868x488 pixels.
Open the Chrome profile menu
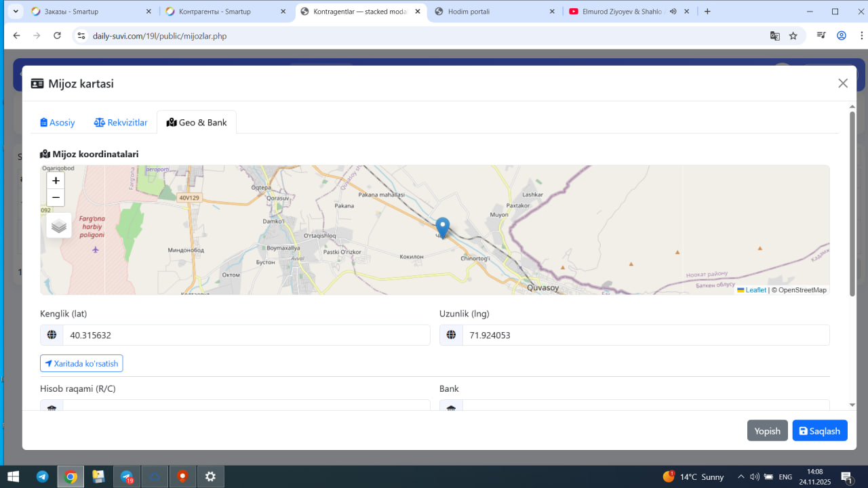tap(842, 36)
